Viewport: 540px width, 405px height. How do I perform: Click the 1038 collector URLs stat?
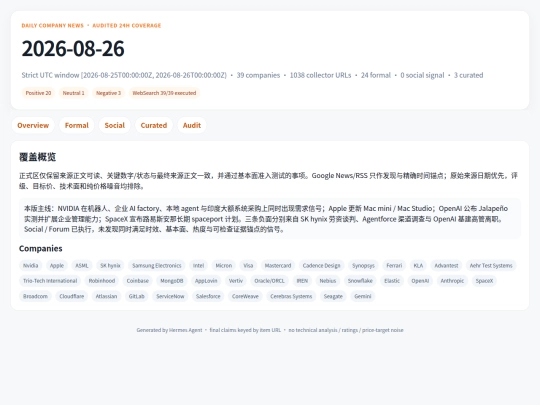click(x=320, y=75)
